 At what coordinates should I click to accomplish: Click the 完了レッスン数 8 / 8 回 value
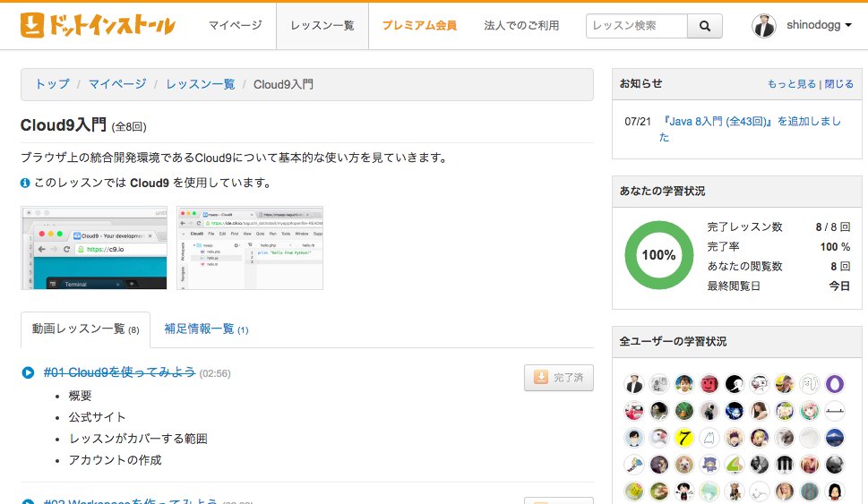(832, 226)
